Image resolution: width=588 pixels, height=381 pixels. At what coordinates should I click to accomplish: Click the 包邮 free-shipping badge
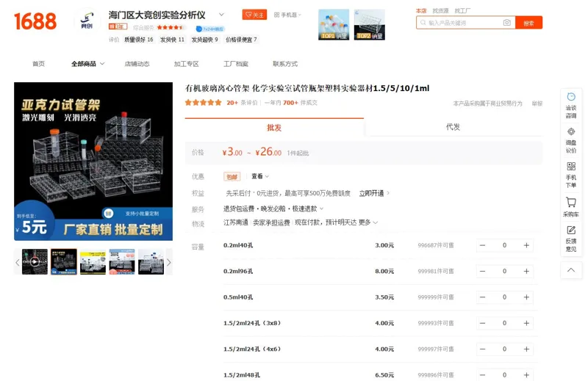tap(232, 176)
